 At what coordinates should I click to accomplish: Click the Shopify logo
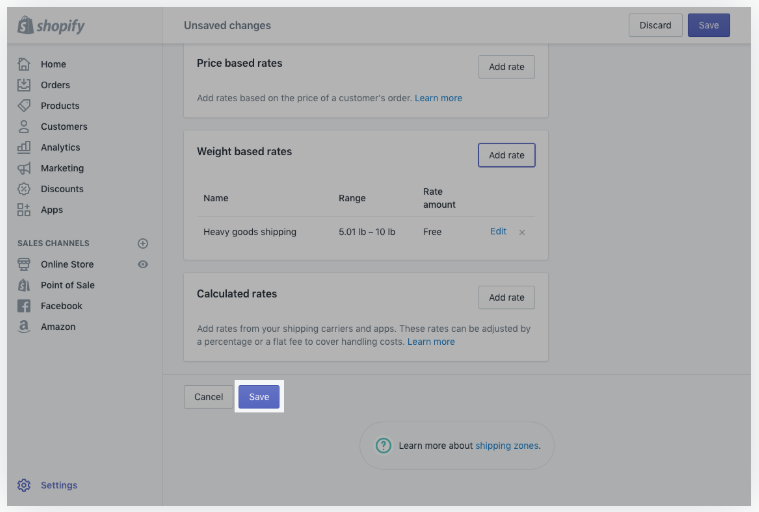[x=51, y=25]
